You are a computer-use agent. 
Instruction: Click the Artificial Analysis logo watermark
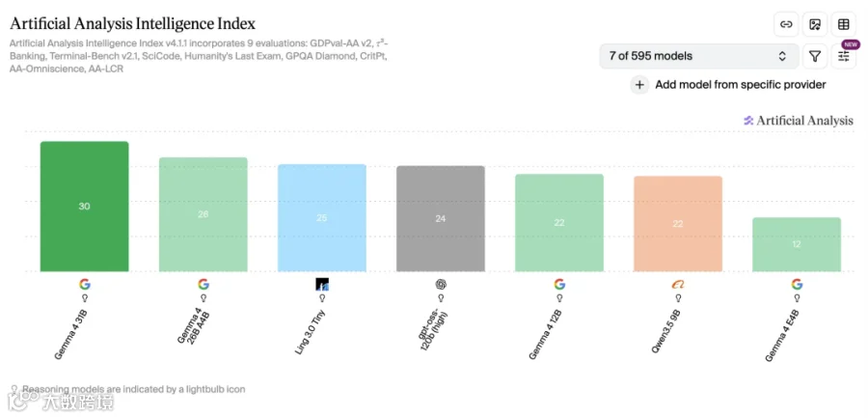pos(799,121)
